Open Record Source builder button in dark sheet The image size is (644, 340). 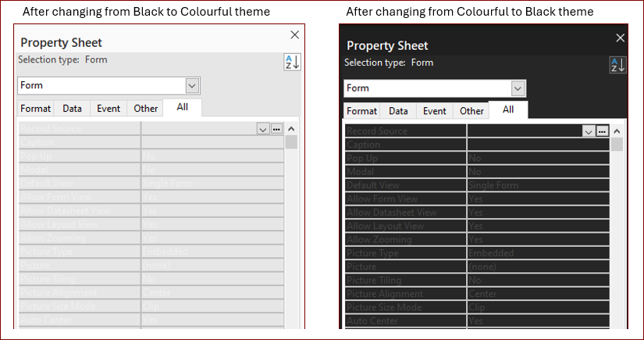point(602,131)
